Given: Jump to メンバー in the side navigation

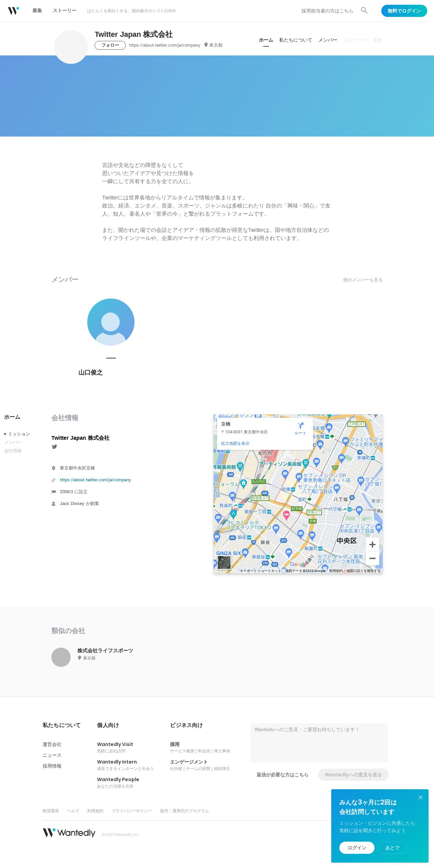Looking at the screenshot, I should pyautogui.click(x=13, y=442).
